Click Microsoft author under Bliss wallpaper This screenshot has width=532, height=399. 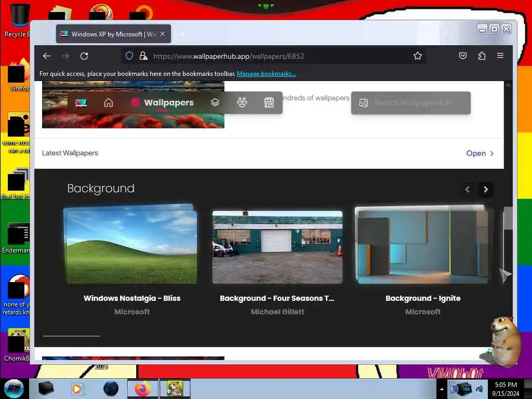click(132, 312)
